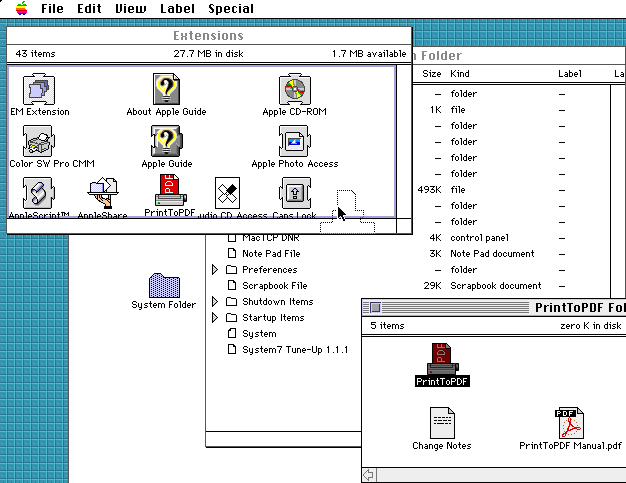Click the AppleScript extension icon
626x483 pixels.
point(39,193)
